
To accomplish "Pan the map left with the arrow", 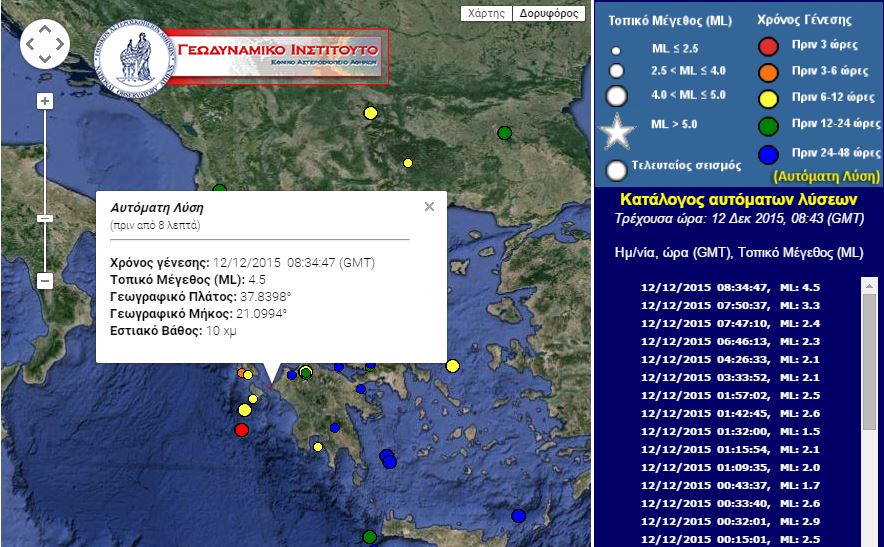I will (x=30, y=45).
